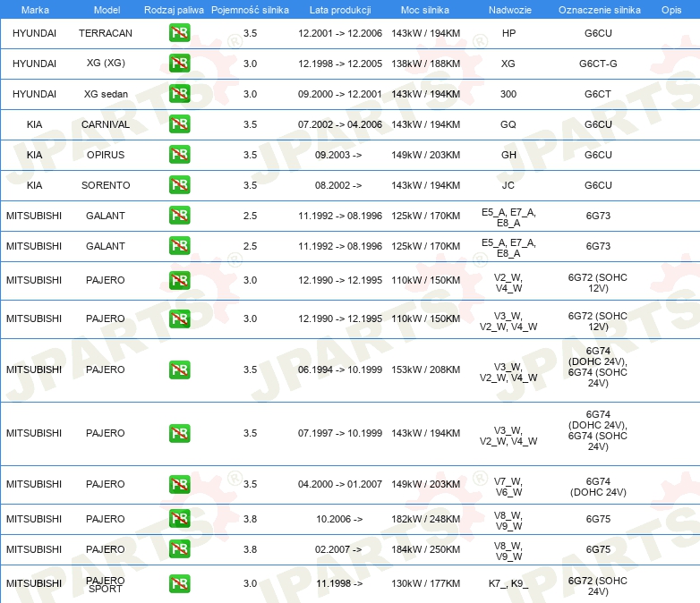Viewport: 700px width, 603px height.
Task: Click the fuel icon in the PAJERO 04.2000 row
Action: [179, 484]
